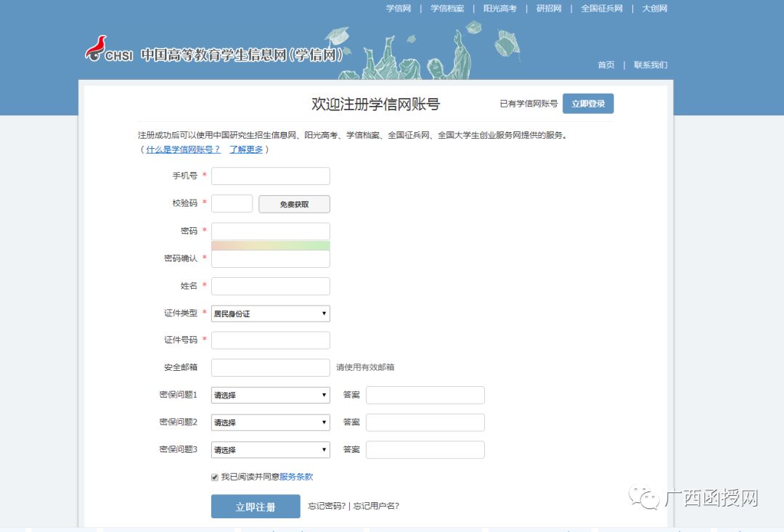The image size is (784, 532).
Task: Focus the 证件号码 input field
Action: (271, 340)
